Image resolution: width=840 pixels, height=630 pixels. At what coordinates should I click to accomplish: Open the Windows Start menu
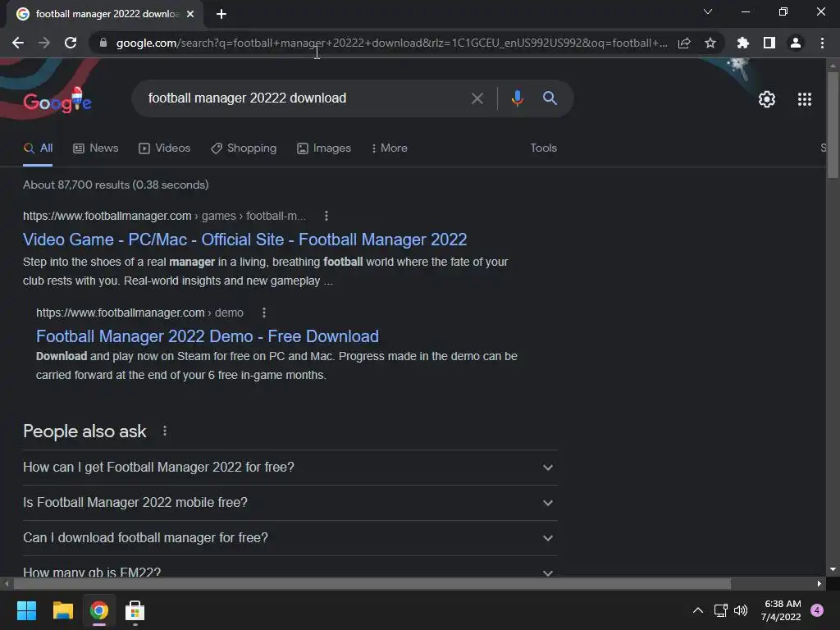[26, 610]
